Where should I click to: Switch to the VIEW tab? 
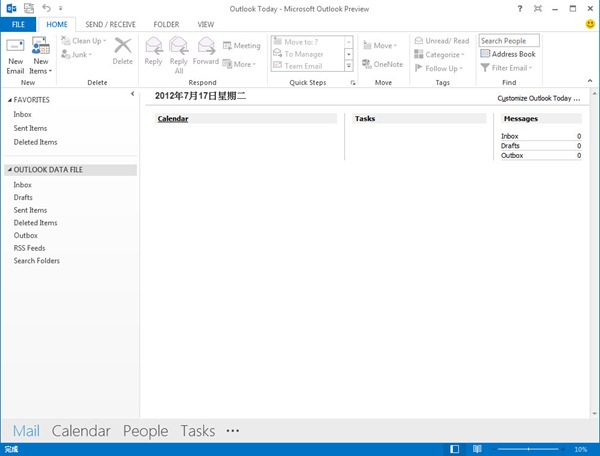(x=205, y=24)
